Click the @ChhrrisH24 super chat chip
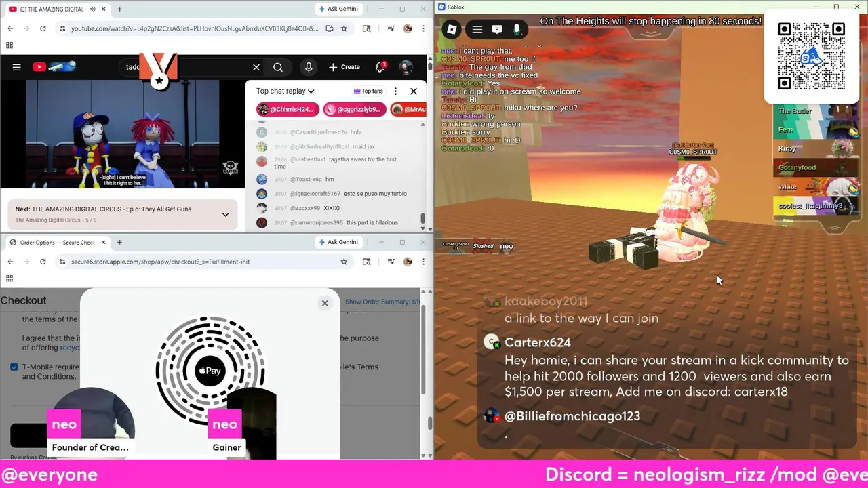The height and width of the screenshot is (488, 868). click(x=287, y=109)
